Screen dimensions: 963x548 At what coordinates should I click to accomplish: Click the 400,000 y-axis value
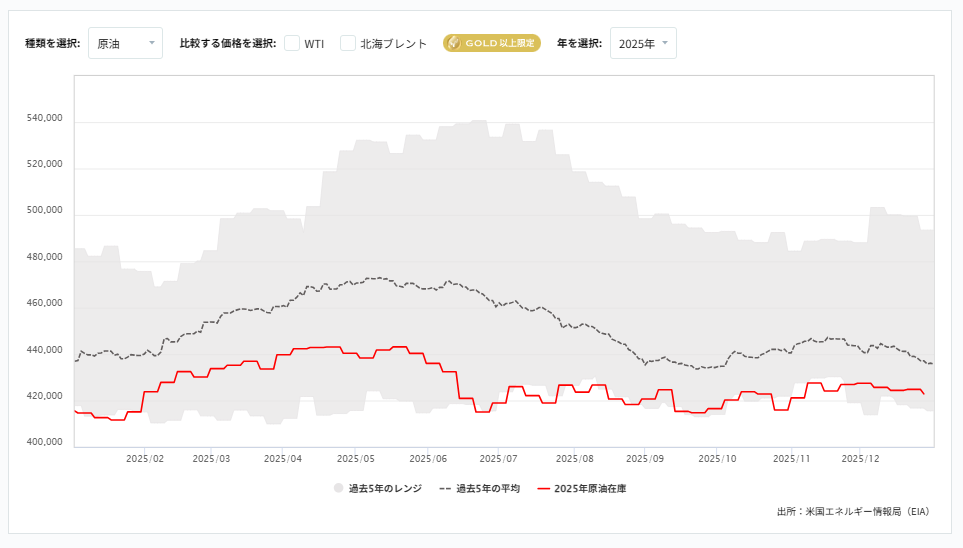click(x=44, y=442)
